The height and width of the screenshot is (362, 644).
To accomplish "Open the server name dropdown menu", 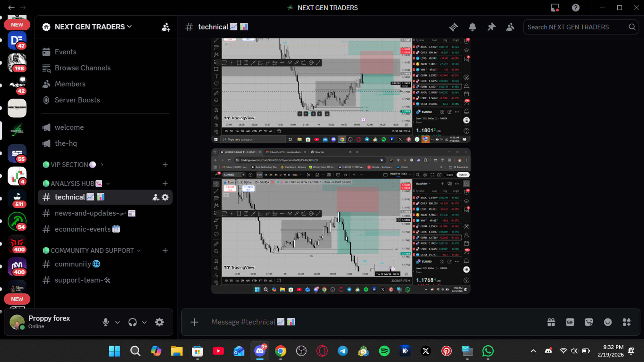I will 93,27.
